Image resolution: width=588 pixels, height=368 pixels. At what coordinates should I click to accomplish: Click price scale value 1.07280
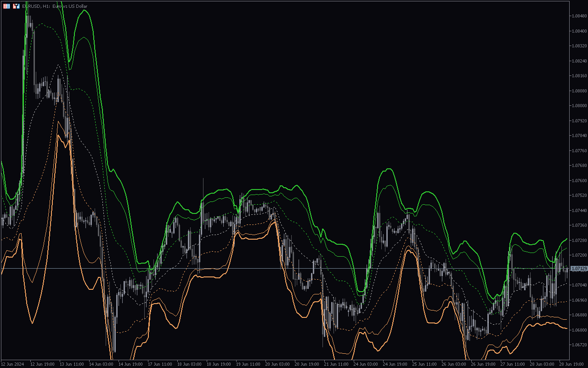click(579, 240)
